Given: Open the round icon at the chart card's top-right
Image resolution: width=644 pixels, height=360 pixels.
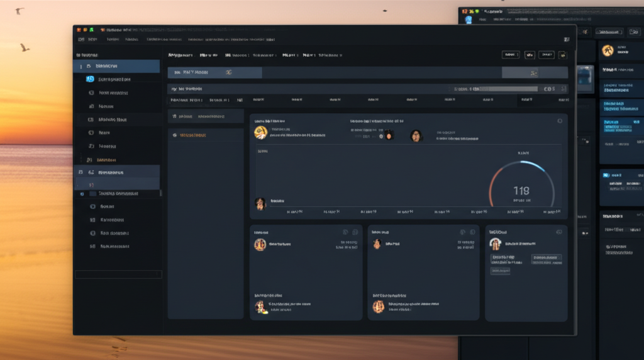Looking at the screenshot, I should 559,121.
